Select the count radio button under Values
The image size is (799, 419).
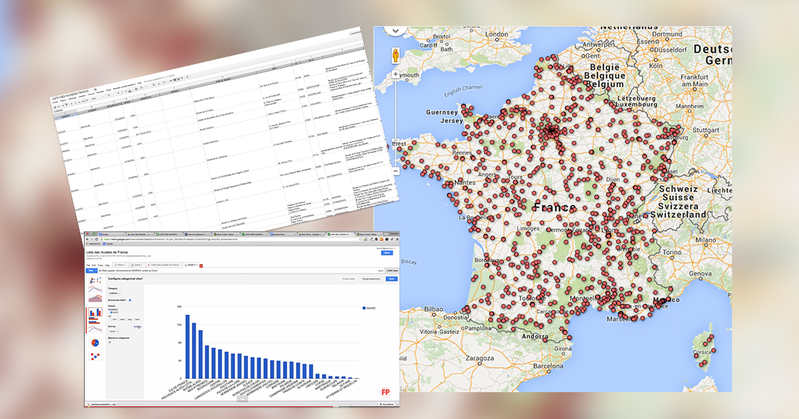coord(111,312)
